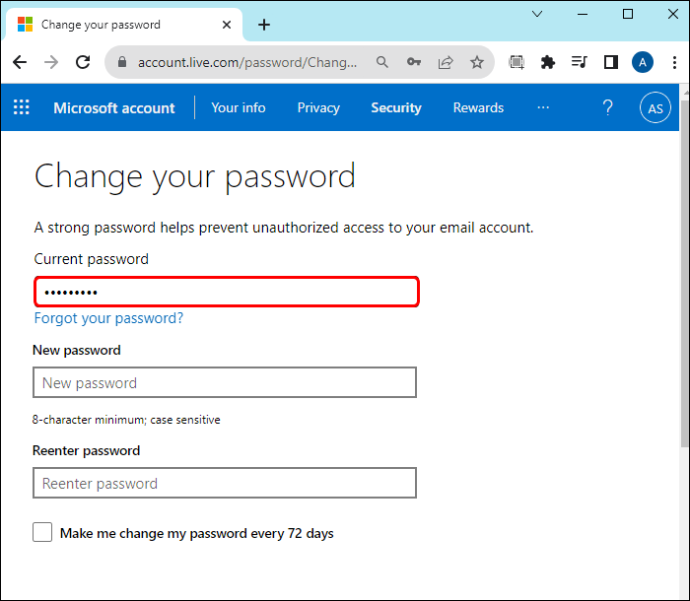Image resolution: width=690 pixels, height=601 pixels.
Task: Open Chrome's three-dot menu
Action: click(x=674, y=62)
